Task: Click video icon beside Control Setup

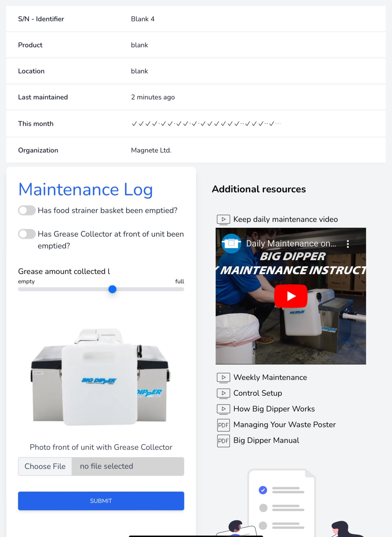Action: pyautogui.click(x=223, y=393)
